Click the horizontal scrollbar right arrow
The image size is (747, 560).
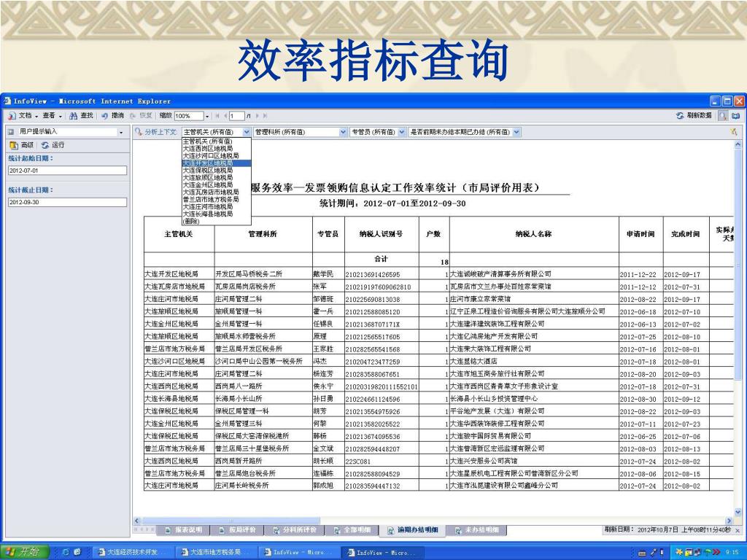(x=729, y=521)
